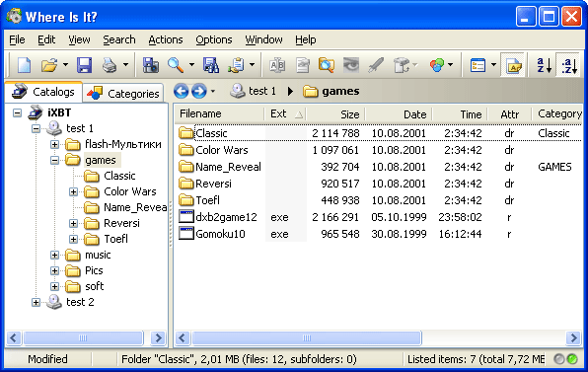Go back with the blue left arrow
Viewport: 588px width, 372px height.
[182, 91]
